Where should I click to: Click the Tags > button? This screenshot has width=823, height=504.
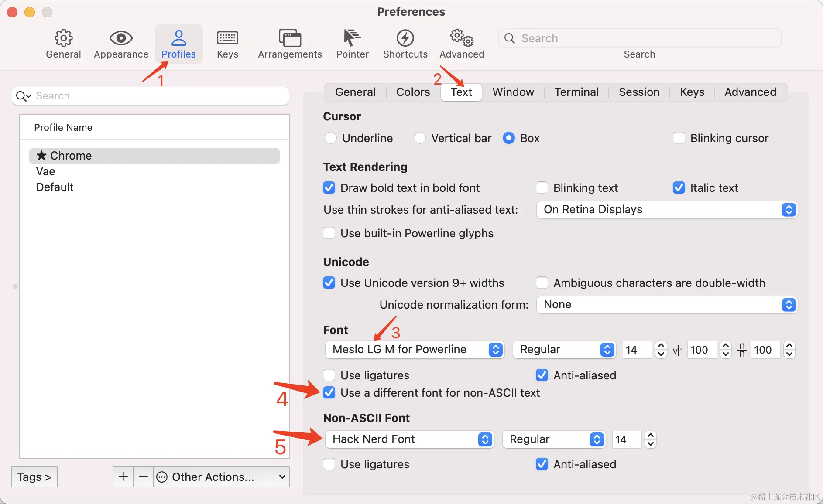[x=34, y=477]
